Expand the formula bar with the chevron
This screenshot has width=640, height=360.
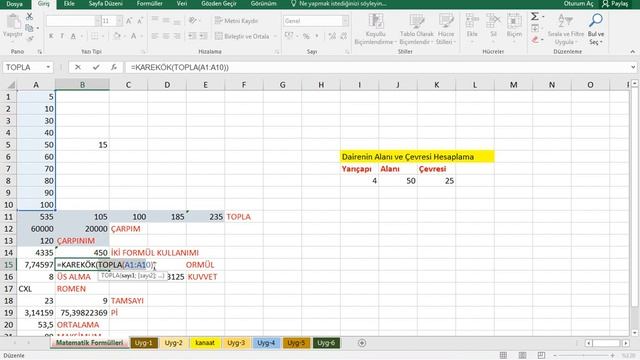tap(633, 67)
